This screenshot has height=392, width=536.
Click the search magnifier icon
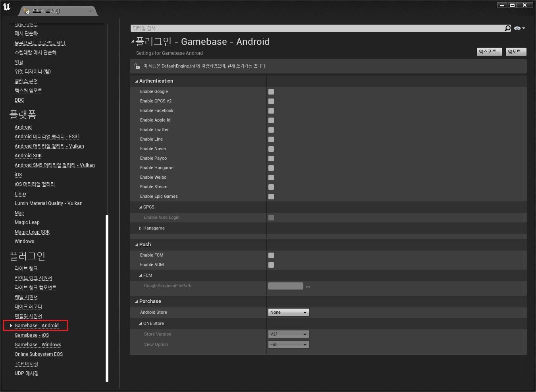coord(507,28)
